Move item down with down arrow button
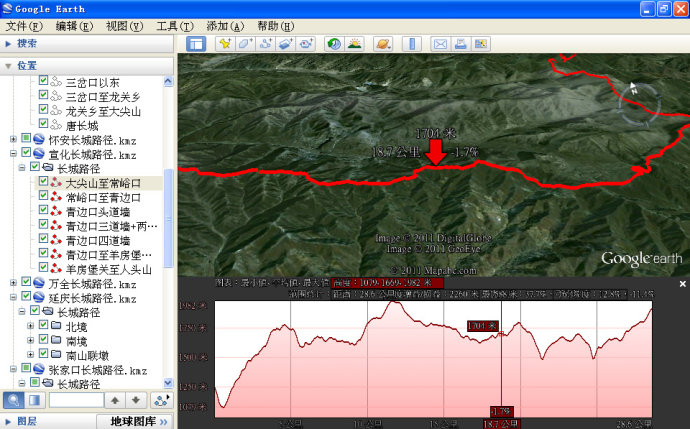This screenshot has width=690, height=429. [x=136, y=400]
